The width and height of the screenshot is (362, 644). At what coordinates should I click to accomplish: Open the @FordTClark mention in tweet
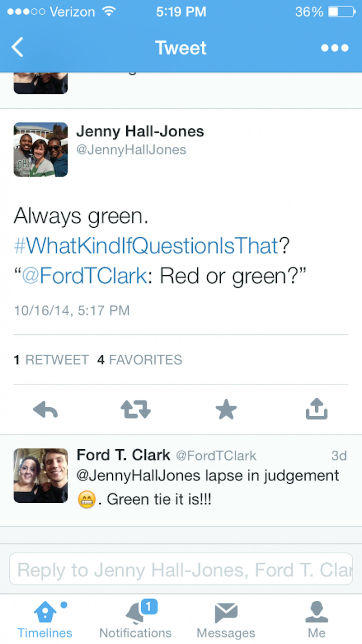coord(85,276)
